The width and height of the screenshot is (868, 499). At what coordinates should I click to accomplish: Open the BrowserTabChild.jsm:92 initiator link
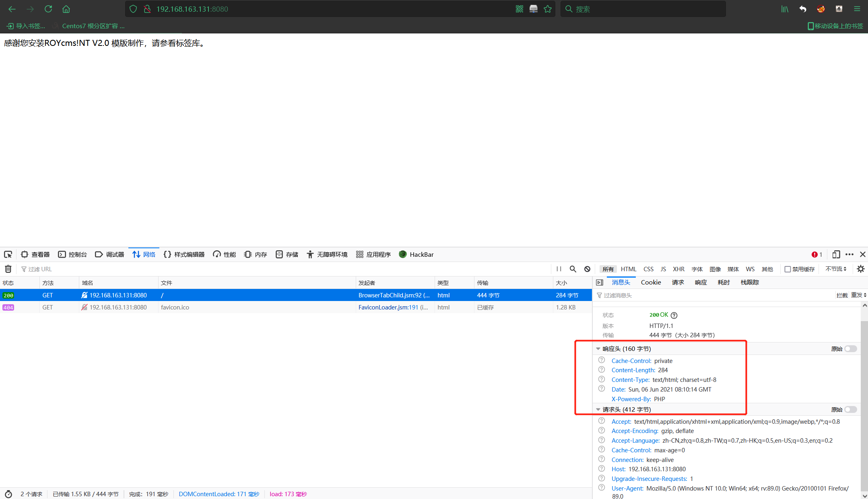394,295
